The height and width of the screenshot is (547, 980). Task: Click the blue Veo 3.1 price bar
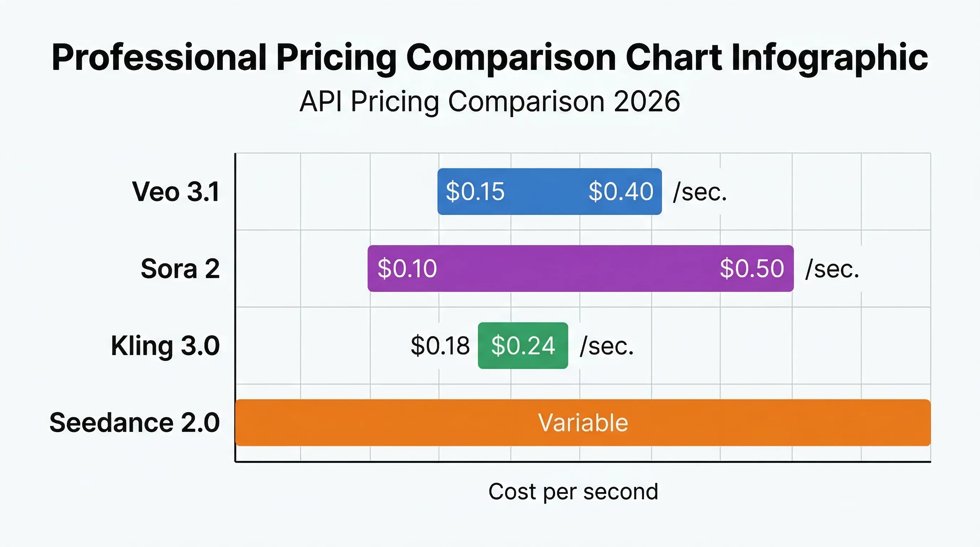549,191
